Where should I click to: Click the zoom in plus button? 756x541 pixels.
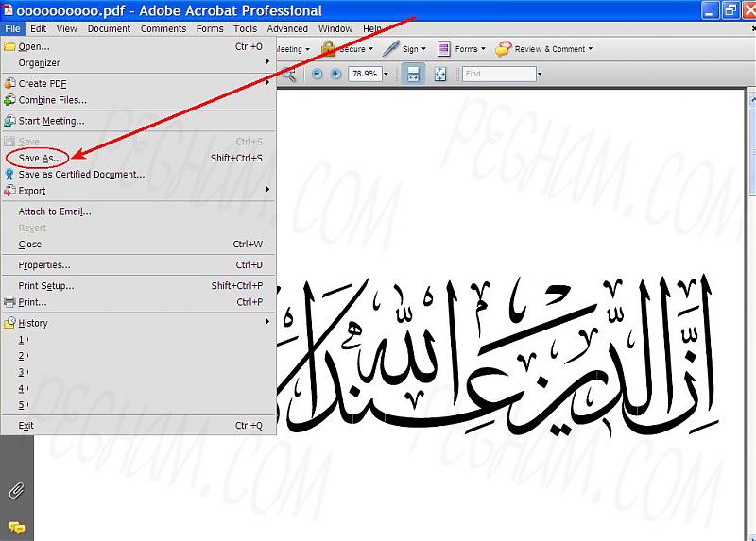point(335,74)
